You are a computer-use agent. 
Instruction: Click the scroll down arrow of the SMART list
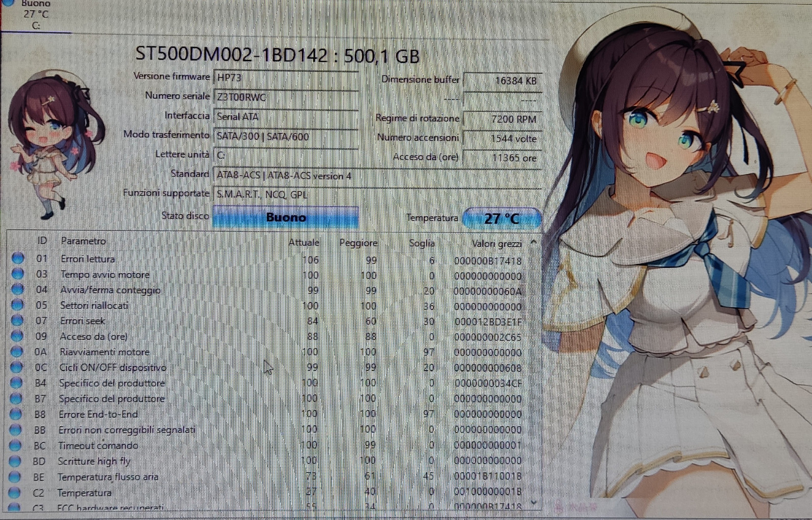(x=533, y=502)
